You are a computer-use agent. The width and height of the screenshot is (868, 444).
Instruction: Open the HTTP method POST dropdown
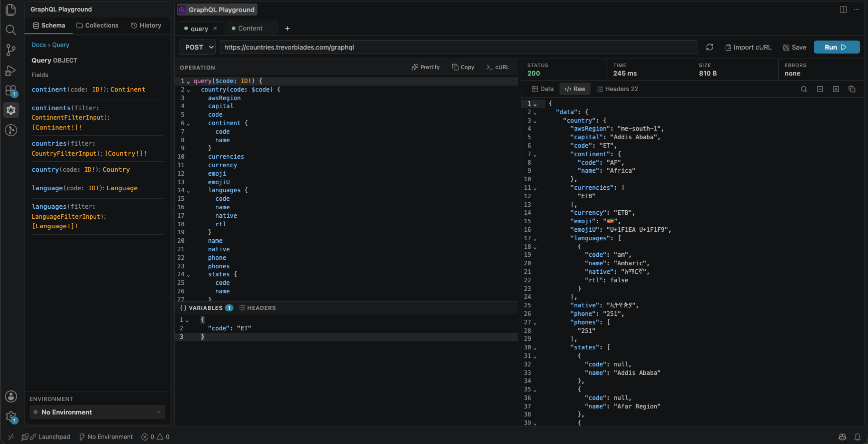(197, 47)
